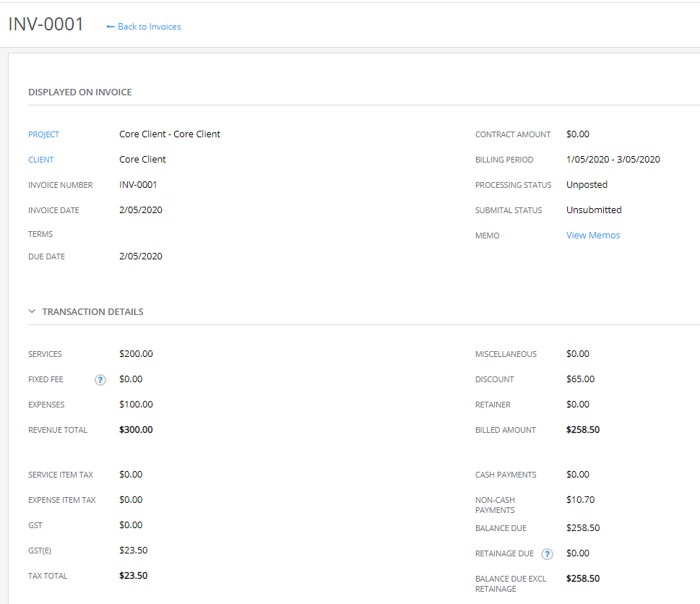The width and height of the screenshot is (700, 604).
Task: Click invoice date value 2/05/2020
Action: point(141,210)
